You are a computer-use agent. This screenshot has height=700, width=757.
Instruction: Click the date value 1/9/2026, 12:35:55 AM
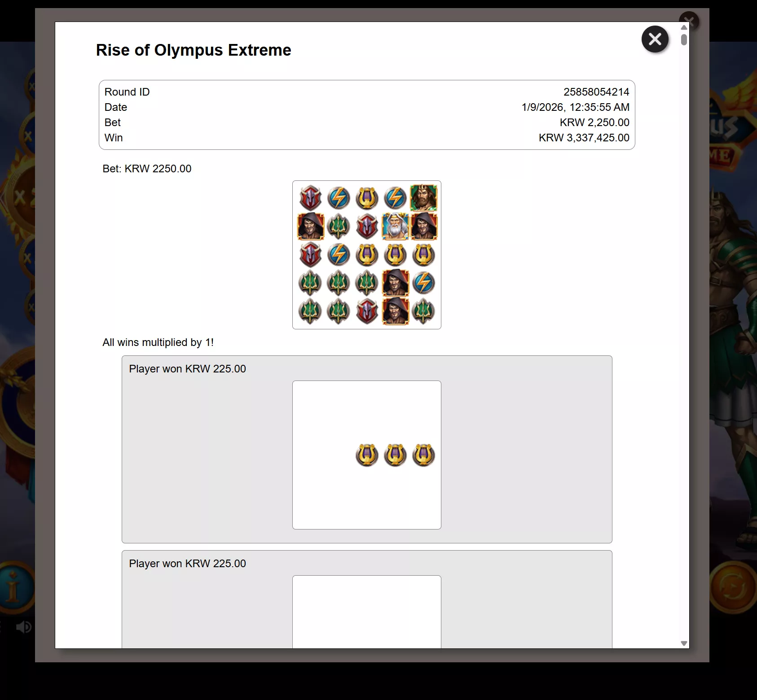point(576,107)
